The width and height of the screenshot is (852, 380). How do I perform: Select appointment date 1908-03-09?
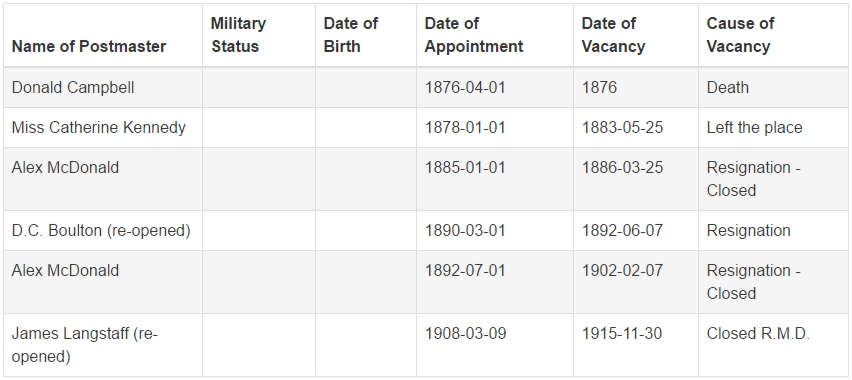point(465,333)
